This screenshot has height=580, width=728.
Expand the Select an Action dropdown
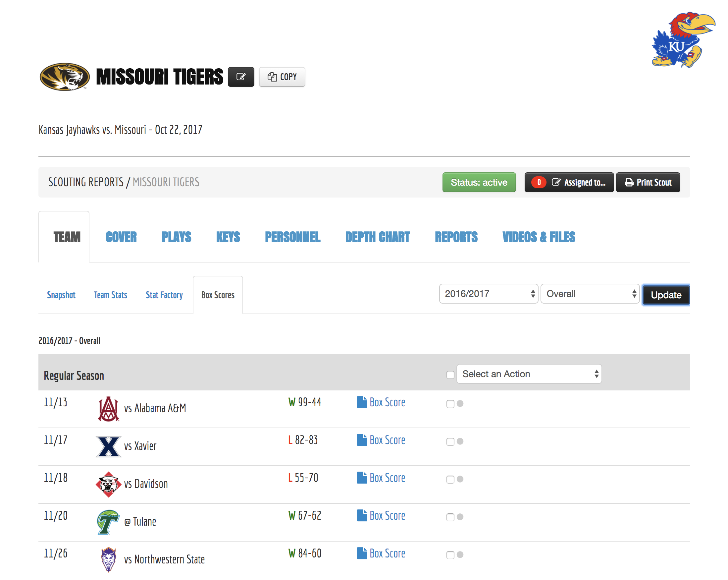529,374
